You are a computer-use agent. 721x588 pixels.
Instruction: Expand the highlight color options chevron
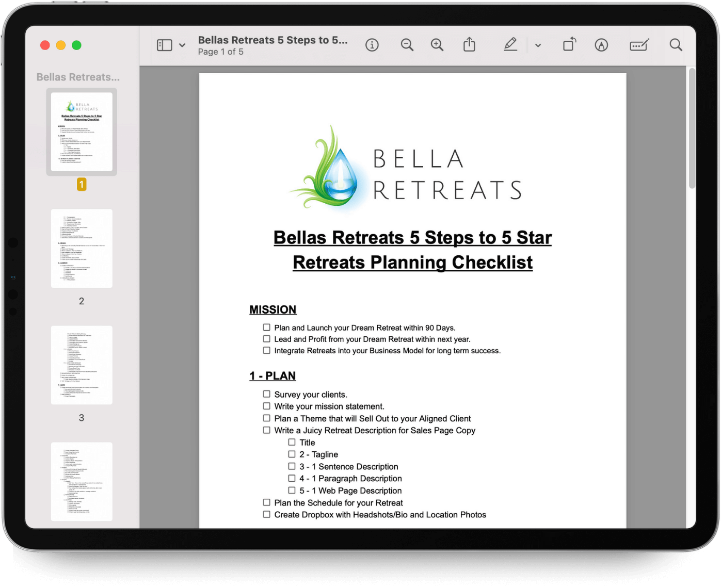(538, 45)
